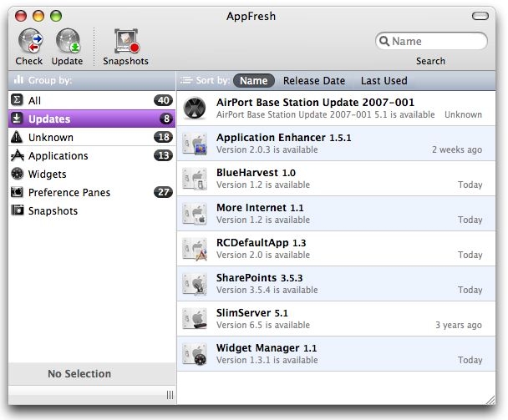
Task: Select BlueHarvest 1.0 title
Action: 256,173
